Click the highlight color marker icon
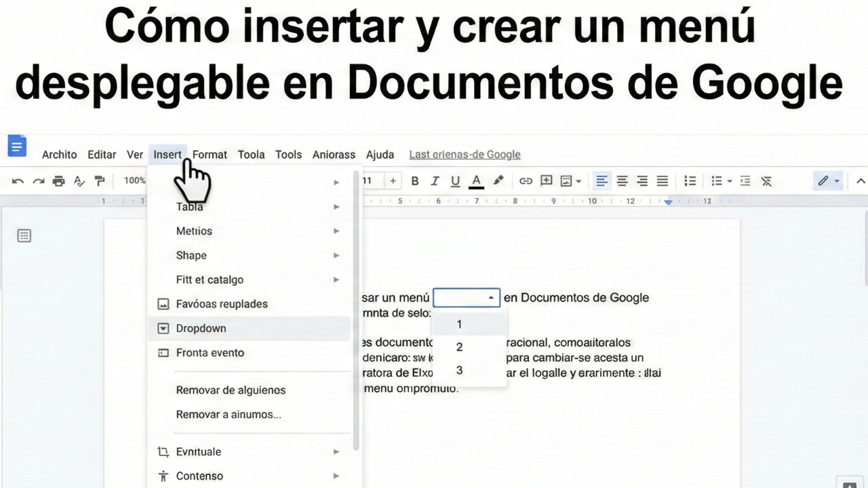This screenshot has height=488, width=868. point(498,181)
